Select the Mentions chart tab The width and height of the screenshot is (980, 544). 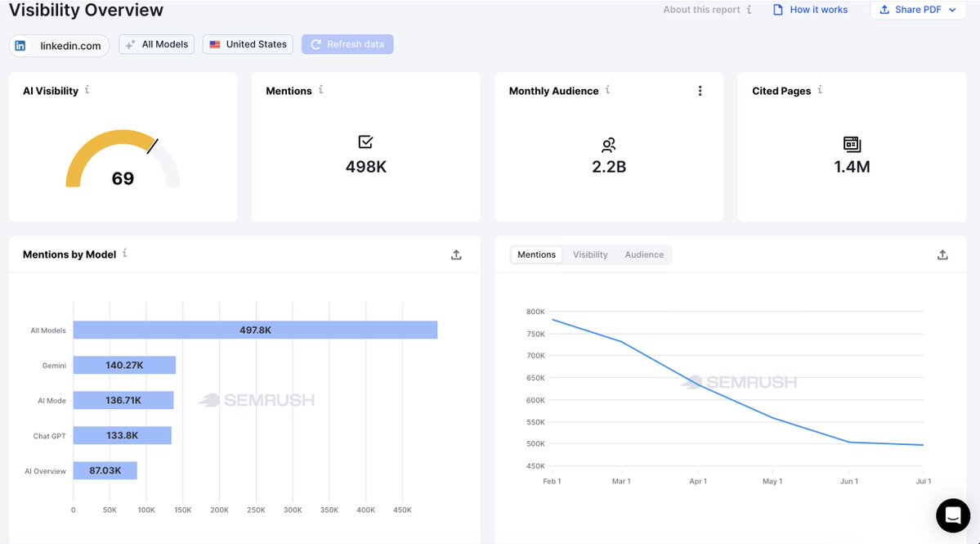tap(536, 254)
